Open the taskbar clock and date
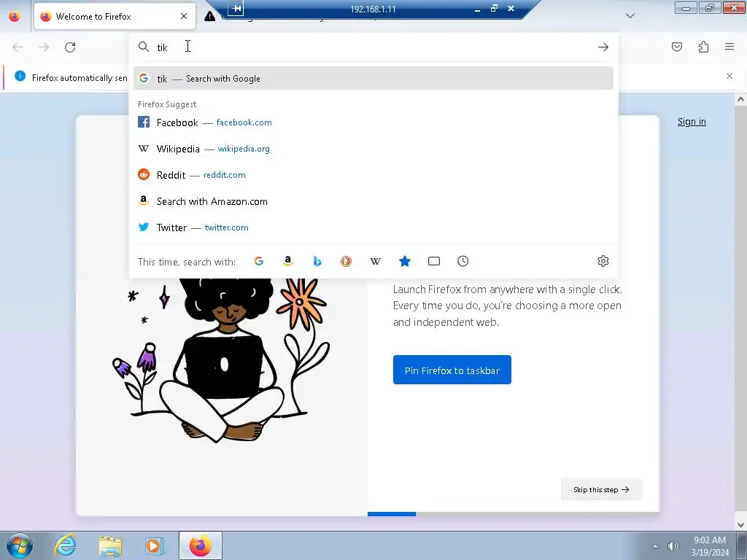The width and height of the screenshot is (747, 560). (710, 546)
